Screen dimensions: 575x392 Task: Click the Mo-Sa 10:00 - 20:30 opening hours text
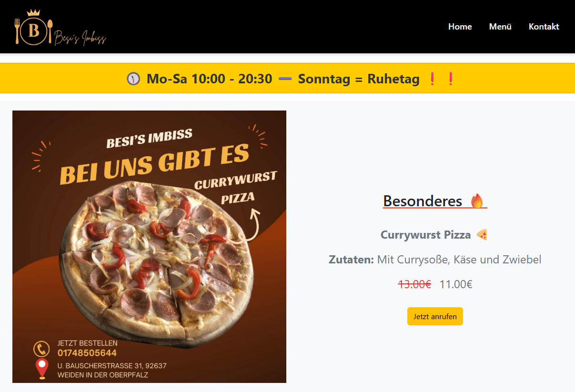click(209, 79)
